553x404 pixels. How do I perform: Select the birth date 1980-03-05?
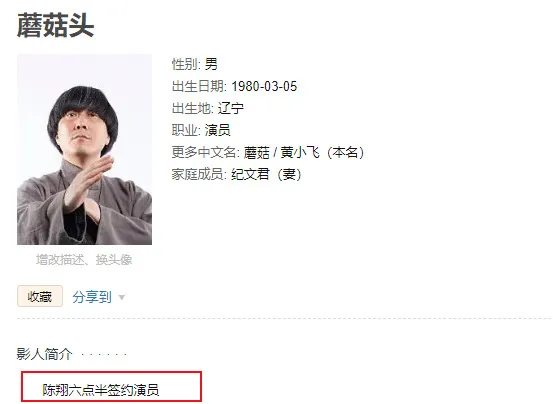point(264,86)
